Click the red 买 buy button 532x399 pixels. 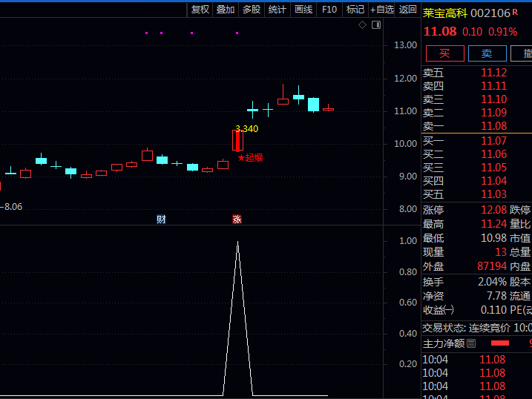(445, 53)
